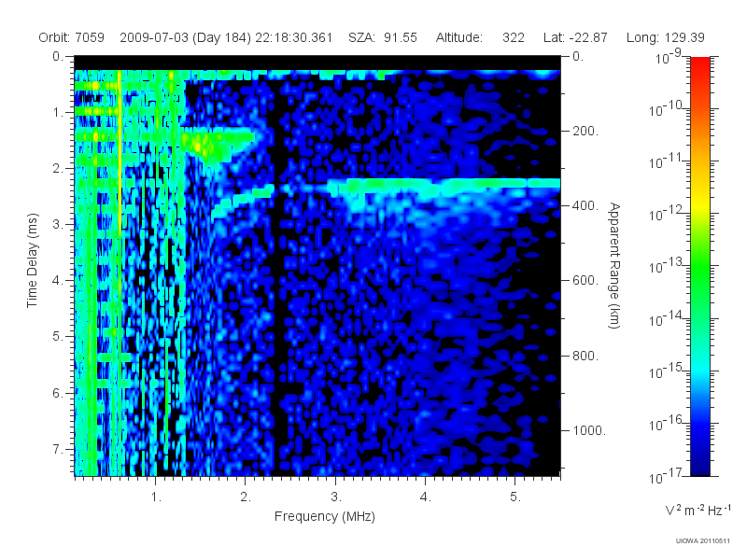Click the Frequency (MHz) axis title
This screenshot has height=560, width=747.
[324, 517]
